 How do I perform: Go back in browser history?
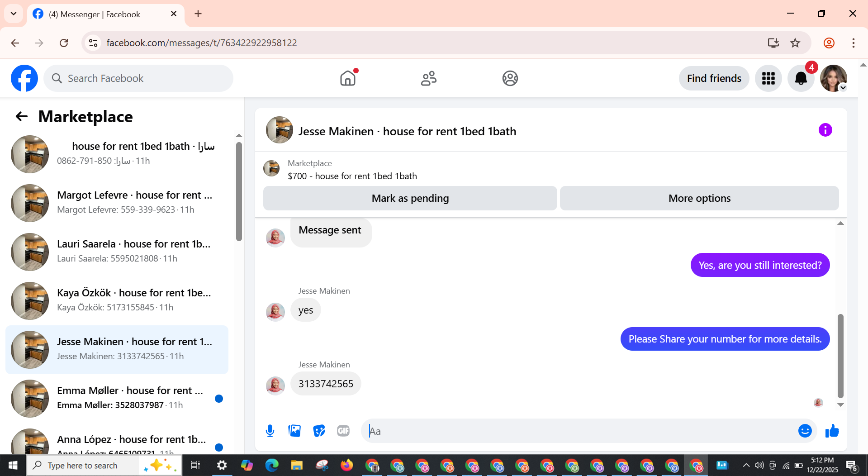[15, 43]
